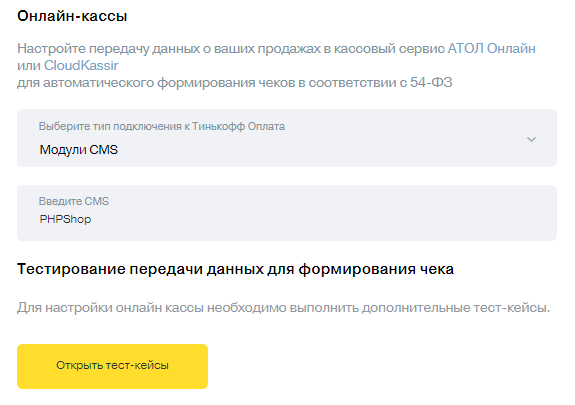Click the word 'или' before CloudKassir

29,66
